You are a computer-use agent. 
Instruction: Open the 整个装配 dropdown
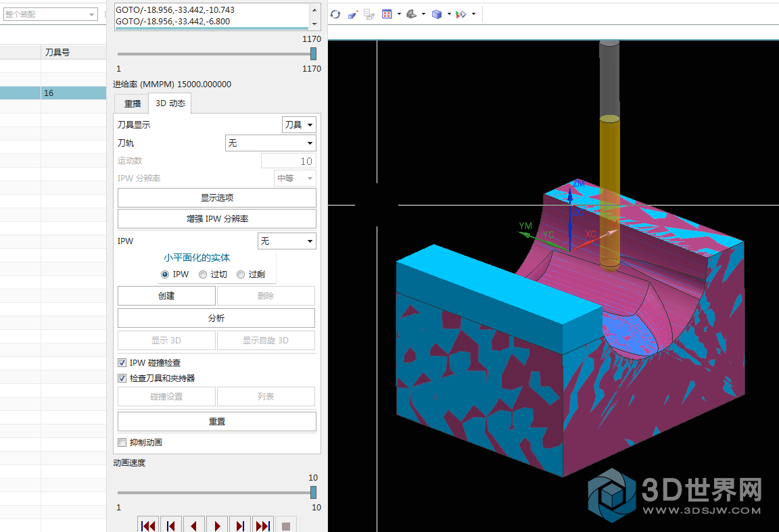[x=49, y=14]
